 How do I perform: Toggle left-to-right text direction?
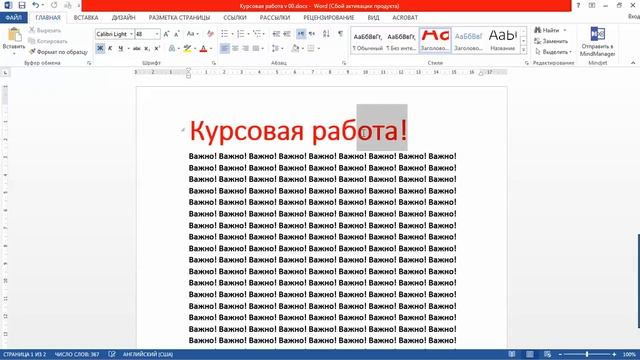point(301,34)
